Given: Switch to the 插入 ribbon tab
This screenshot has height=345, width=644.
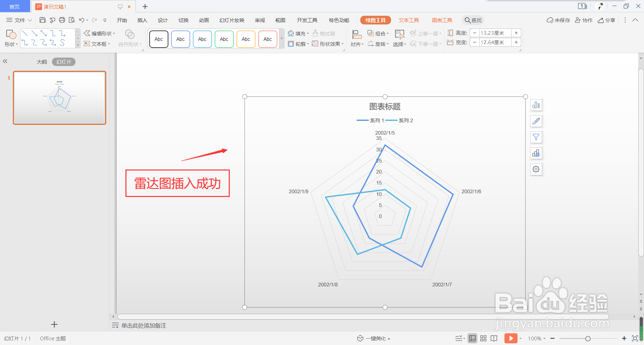Looking at the screenshot, I should click(x=142, y=20).
